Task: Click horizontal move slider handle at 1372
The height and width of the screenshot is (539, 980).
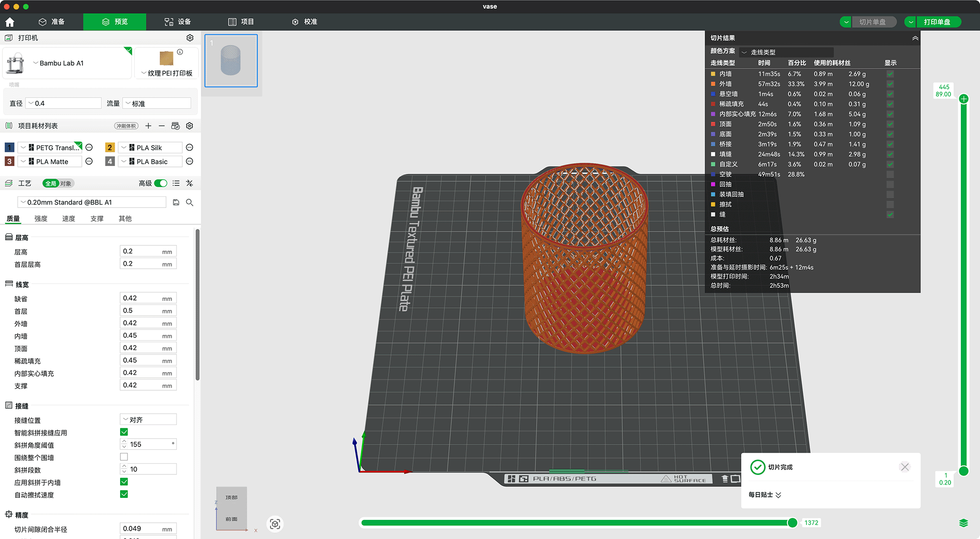Action: click(792, 523)
